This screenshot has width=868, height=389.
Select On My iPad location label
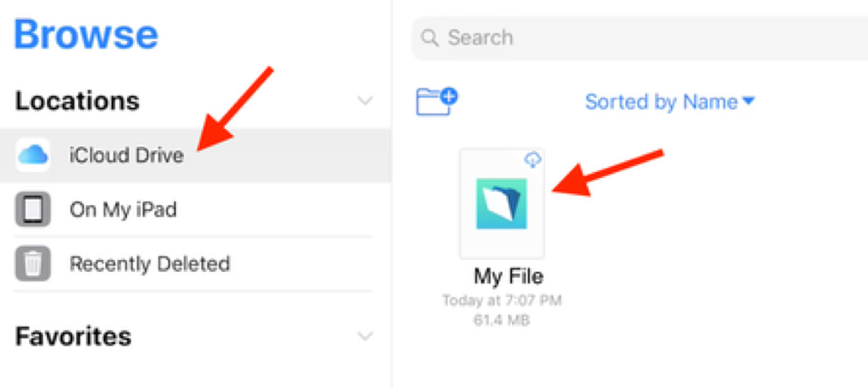pos(123,209)
